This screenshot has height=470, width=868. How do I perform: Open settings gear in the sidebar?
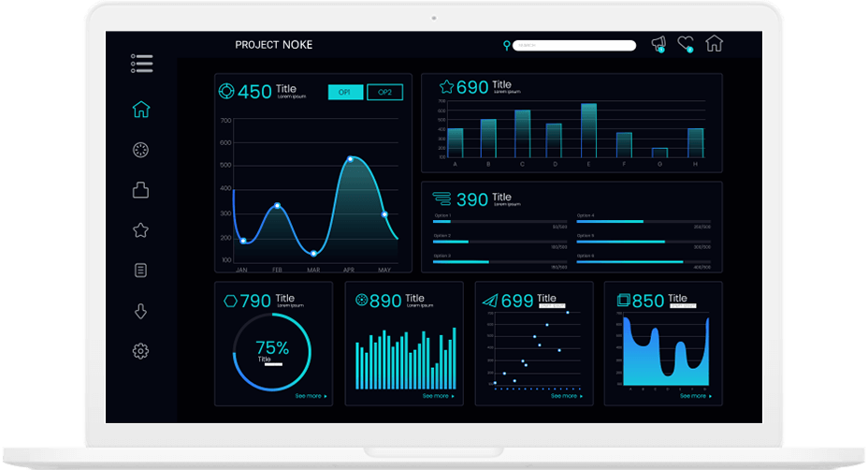click(x=141, y=351)
